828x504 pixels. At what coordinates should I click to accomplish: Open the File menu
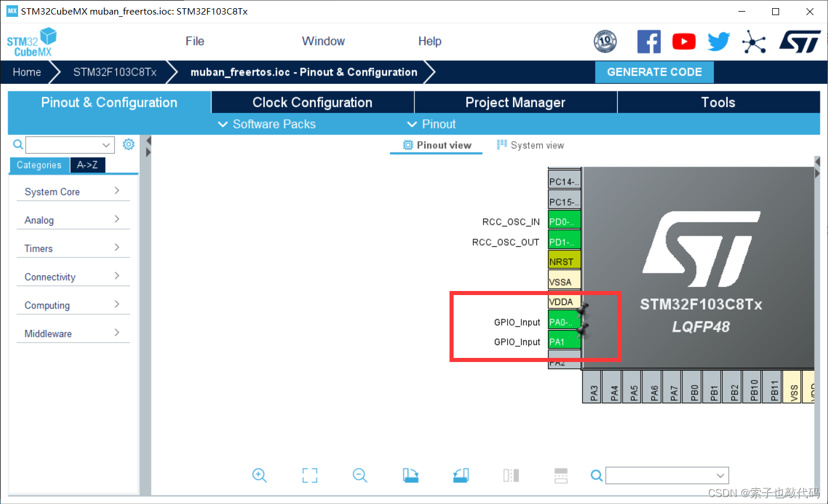[x=195, y=41]
